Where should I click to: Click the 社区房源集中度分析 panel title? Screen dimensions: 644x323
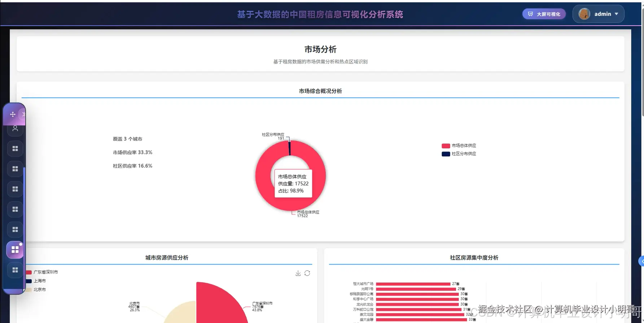click(x=474, y=258)
